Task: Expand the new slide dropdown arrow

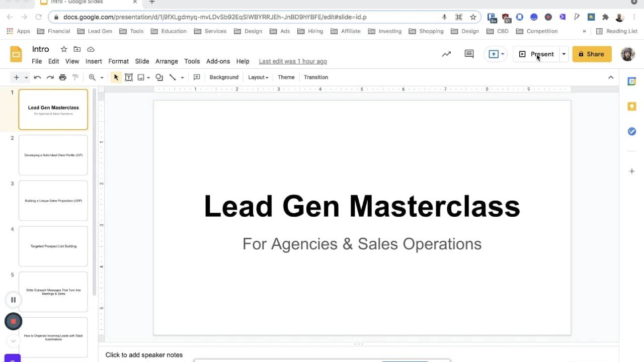Action: coord(26,77)
